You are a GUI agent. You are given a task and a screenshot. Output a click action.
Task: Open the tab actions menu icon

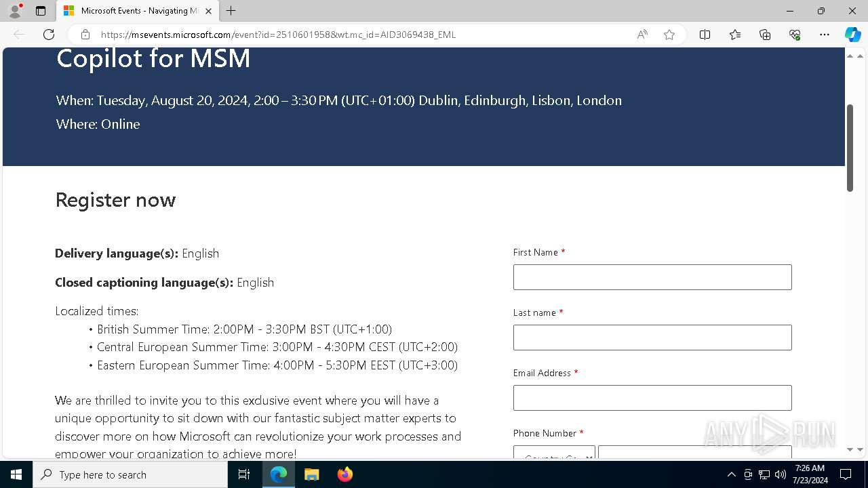click(41, 11)
